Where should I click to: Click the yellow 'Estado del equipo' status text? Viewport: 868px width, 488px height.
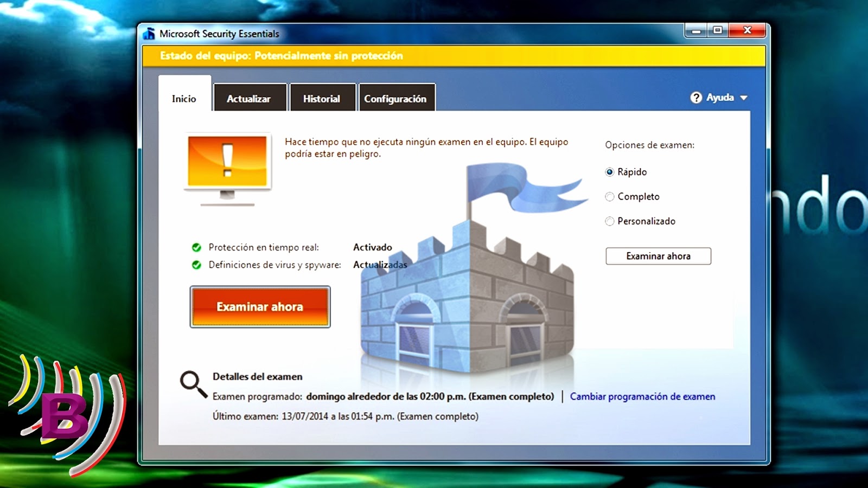[x=281, y=56]
